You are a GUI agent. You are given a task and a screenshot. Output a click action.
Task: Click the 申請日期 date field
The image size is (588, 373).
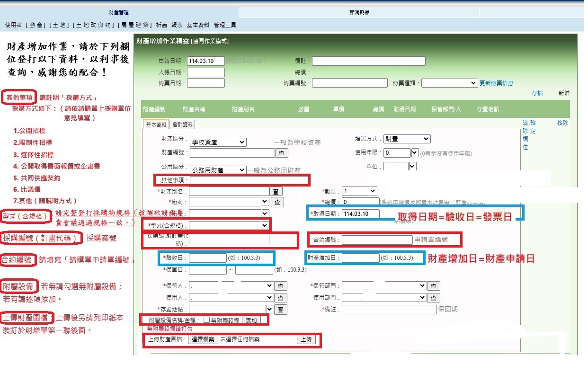click(206, 61)
